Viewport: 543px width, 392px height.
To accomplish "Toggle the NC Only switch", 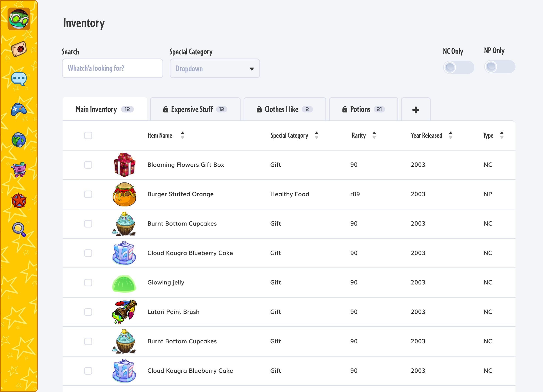I will (458, 67).
